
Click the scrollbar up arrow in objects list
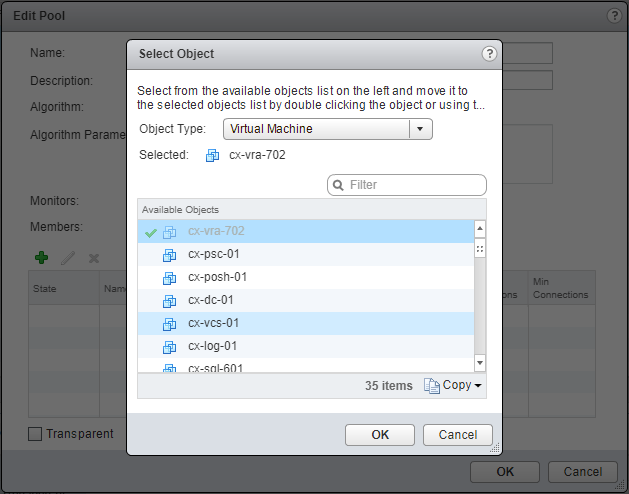click(479, 228)
